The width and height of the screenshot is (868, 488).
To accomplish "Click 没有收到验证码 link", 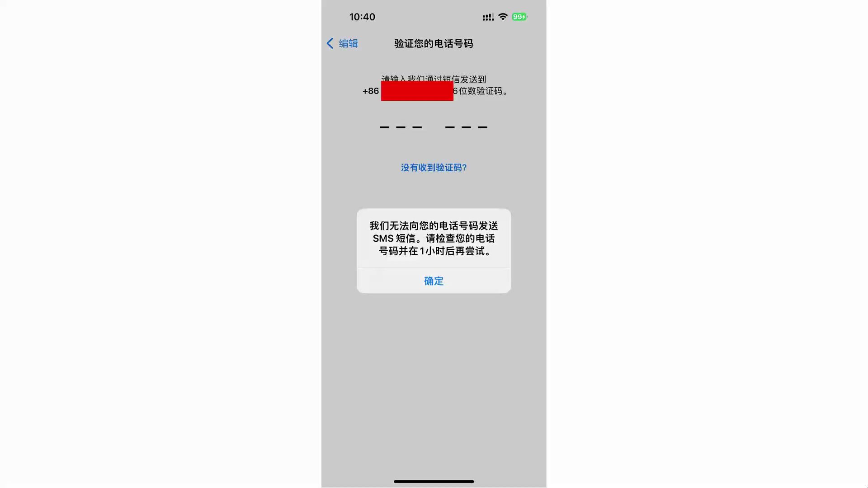I will [434, 168].
